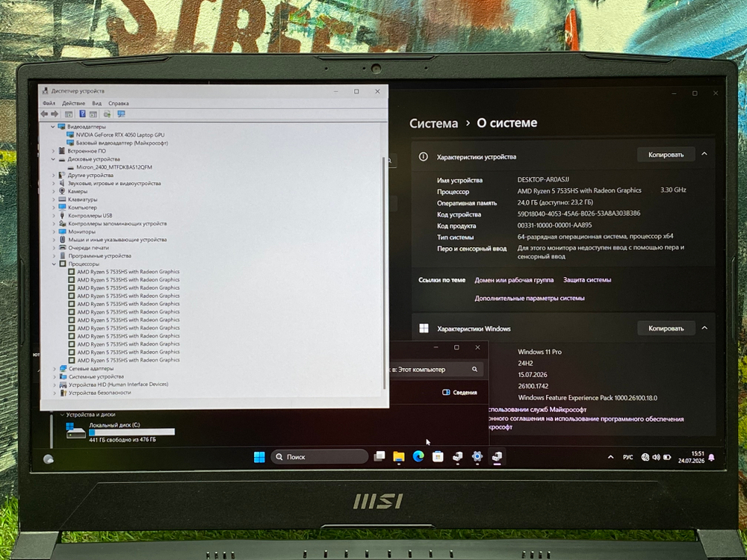The width and height of the screenshot is (747, 560).
Task: Open Task View from the taskbar
Action: tap(379, 457)
